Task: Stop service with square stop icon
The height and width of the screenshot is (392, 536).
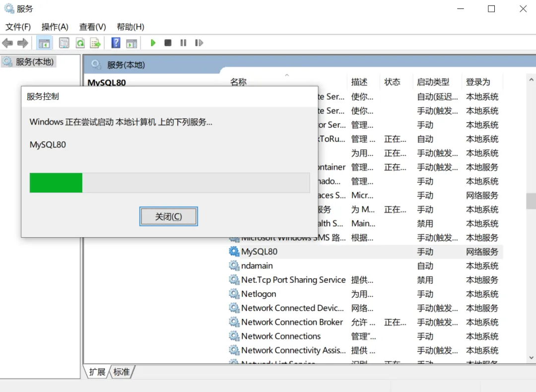Action: (x=168, y=43)
